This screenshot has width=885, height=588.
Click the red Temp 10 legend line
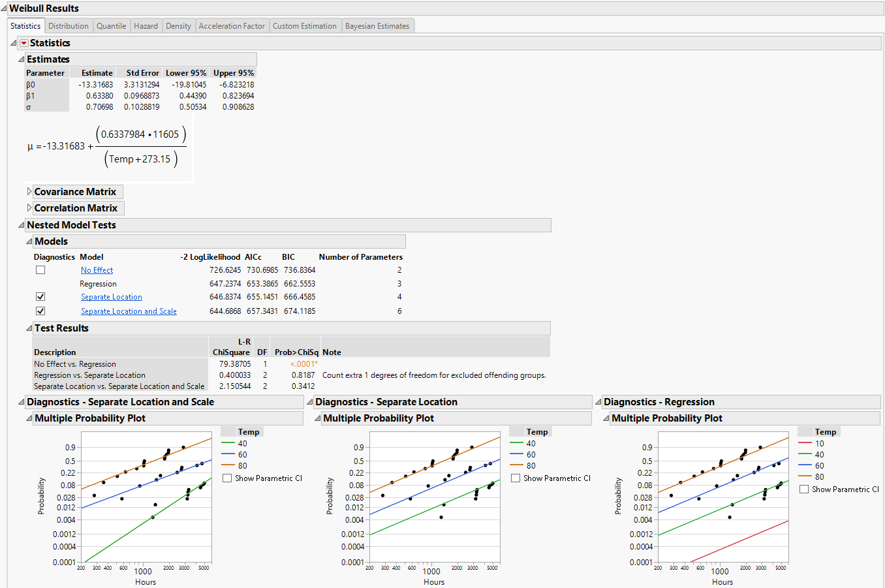tap(805, 444)
